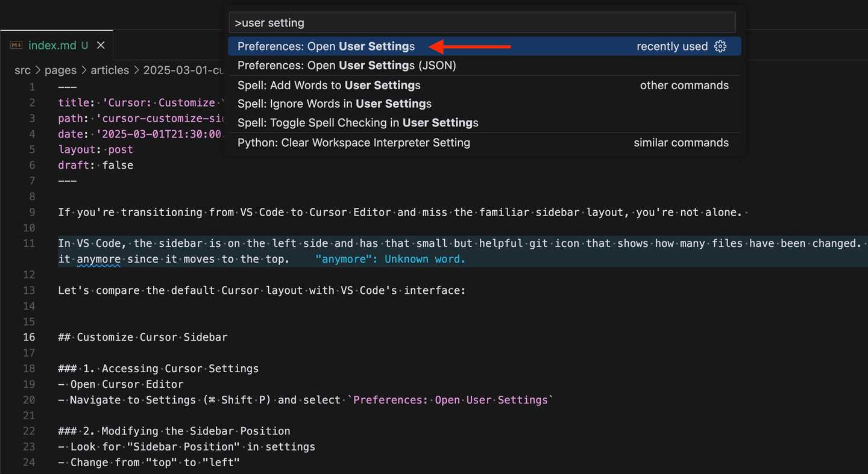Switch to the index.md editor tab
868x474 pixels.
click(x=51, y=45)
